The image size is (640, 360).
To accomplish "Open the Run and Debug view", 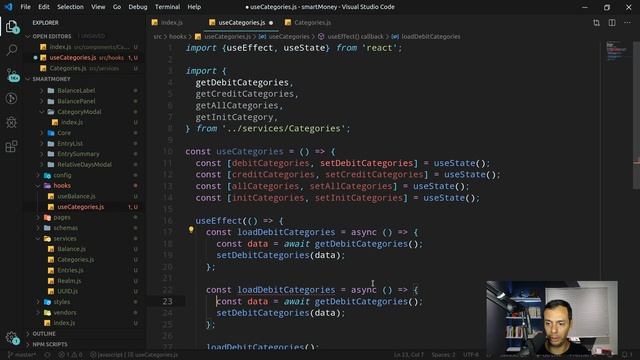I will (x=11, y=98).
